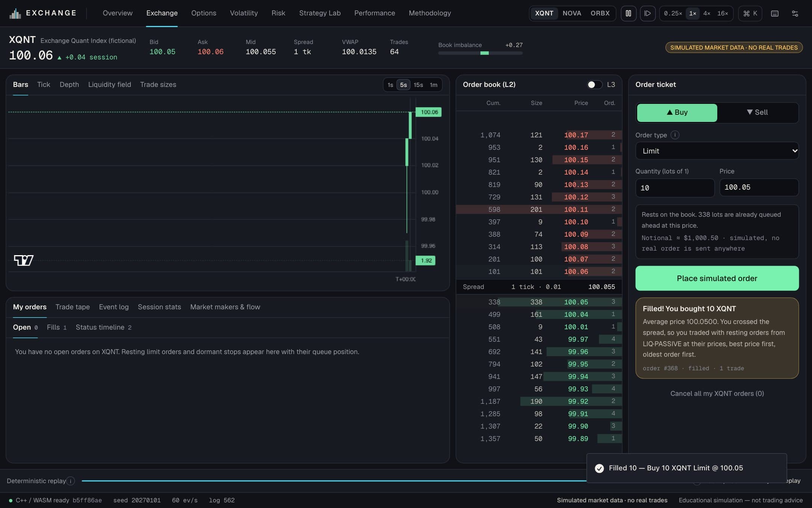This screenshot has width=812, height=508.
Task: Choose the 1s bar interval
Action: [x=390, y=85]
